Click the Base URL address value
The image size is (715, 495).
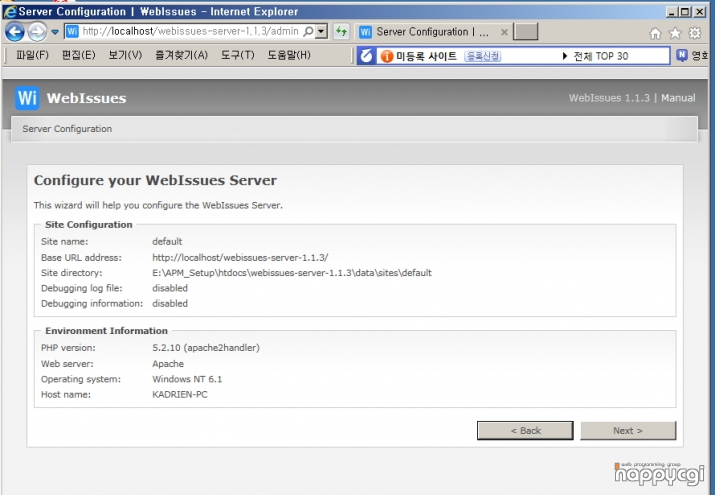pos(240,258)
